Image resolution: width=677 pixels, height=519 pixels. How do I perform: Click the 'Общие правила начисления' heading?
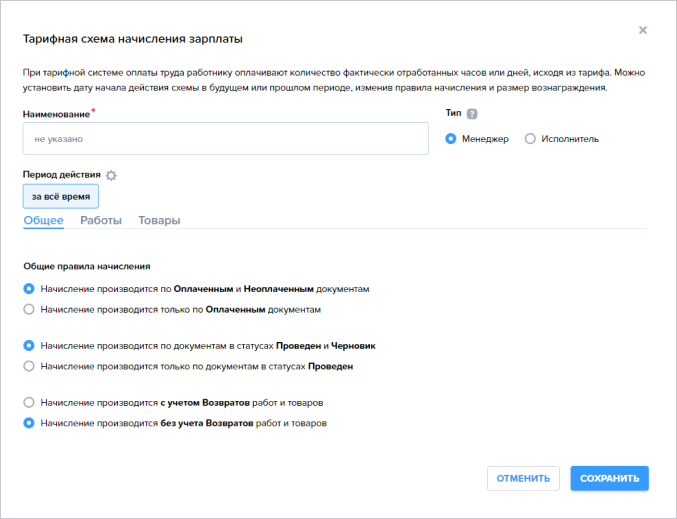click(87, 266)
